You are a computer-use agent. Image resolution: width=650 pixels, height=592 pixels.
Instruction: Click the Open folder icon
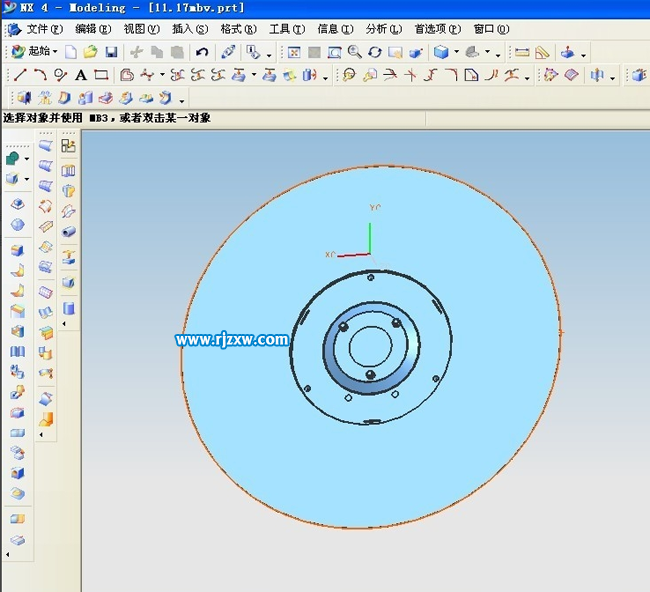[91, 52]
